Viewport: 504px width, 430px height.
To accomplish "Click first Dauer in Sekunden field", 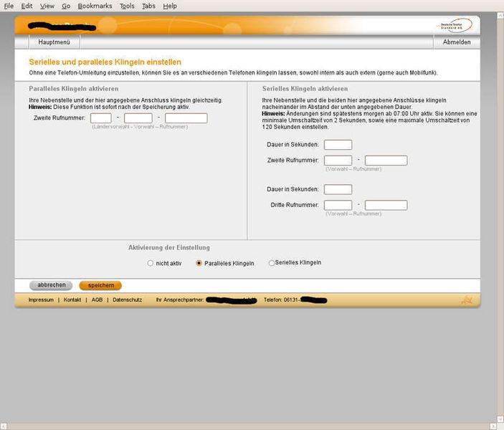I will click(x=338, y=145).
